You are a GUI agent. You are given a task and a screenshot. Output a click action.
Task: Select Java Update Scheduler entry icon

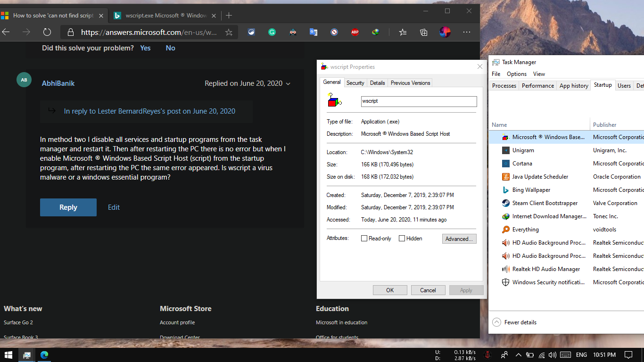point(505,177)
